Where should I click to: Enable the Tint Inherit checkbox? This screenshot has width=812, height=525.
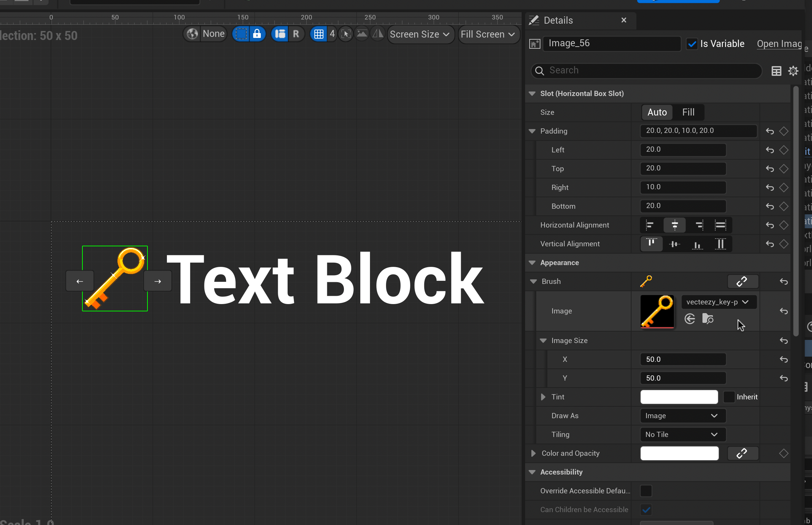coord(729,397)
